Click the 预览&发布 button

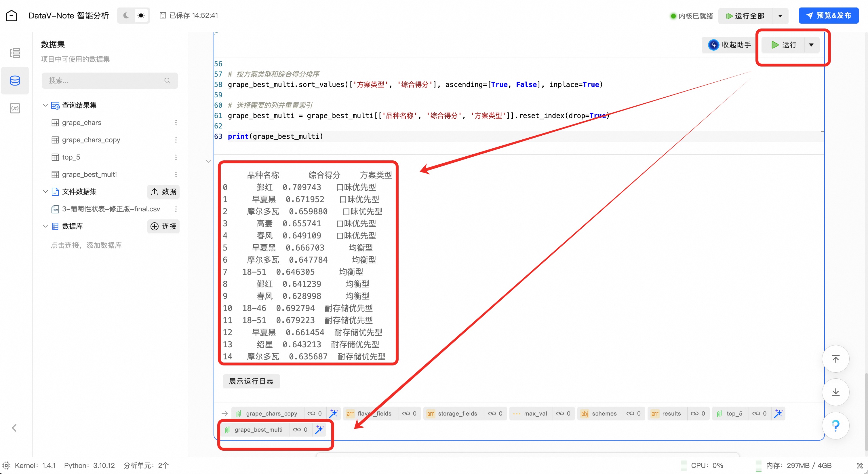click(828, 16)
